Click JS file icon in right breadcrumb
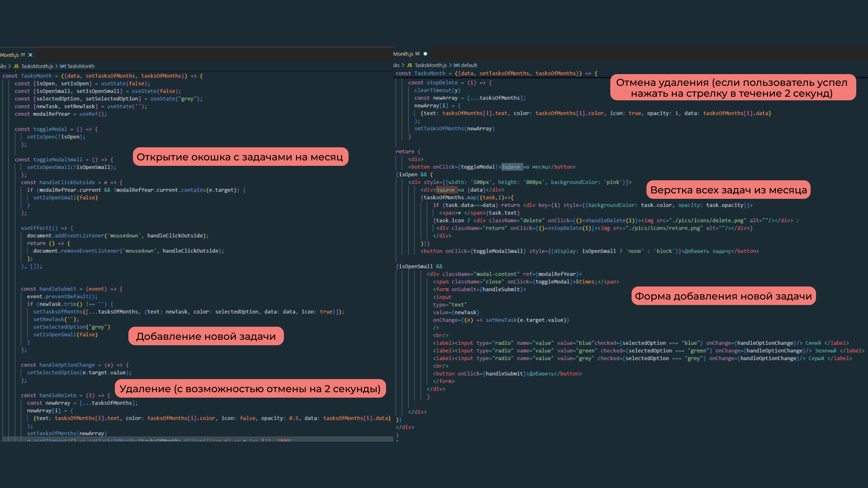Screen dimensions: 868x488 410,66
